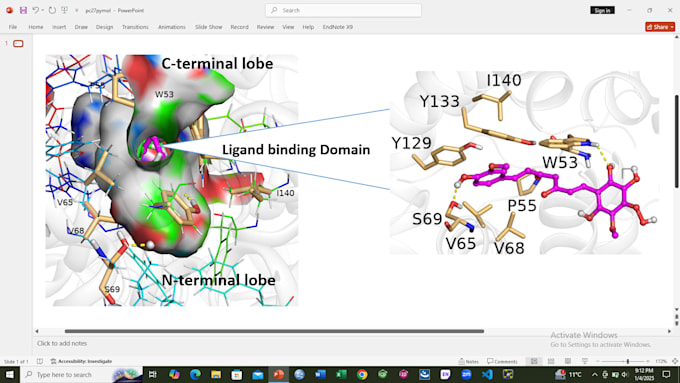Open the Undo history dropdown arrow

click(42, 10)
